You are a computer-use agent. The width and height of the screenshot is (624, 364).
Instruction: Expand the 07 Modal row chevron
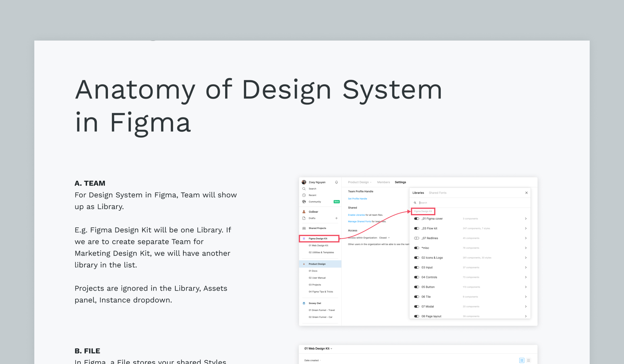tap(526, 307)
